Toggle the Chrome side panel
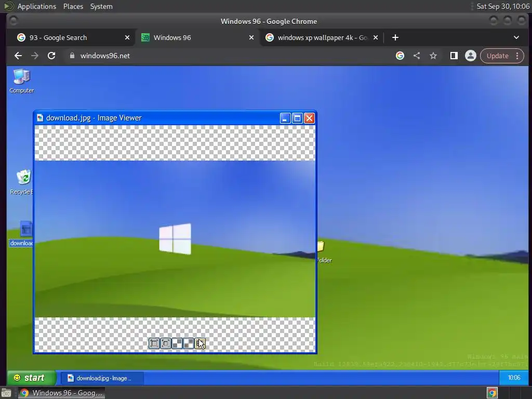The height and width of the screenshot is (399, 532). (x=454, y=56)
